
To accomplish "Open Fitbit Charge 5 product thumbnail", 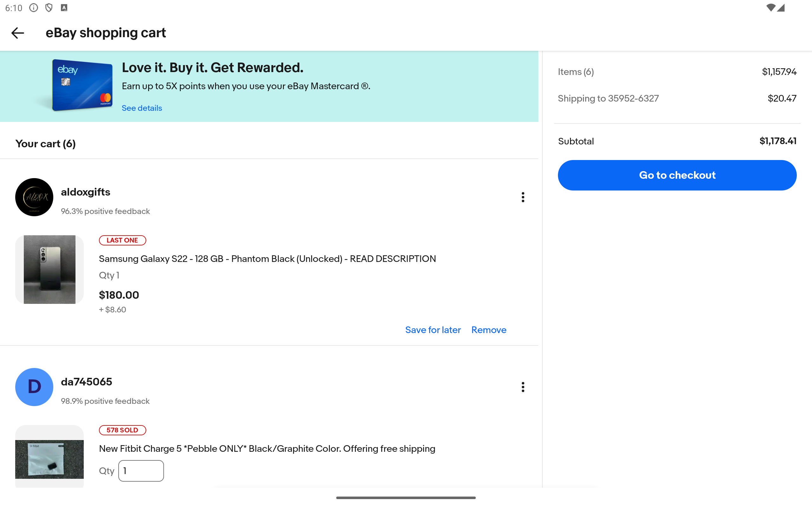I will [49, 456].
